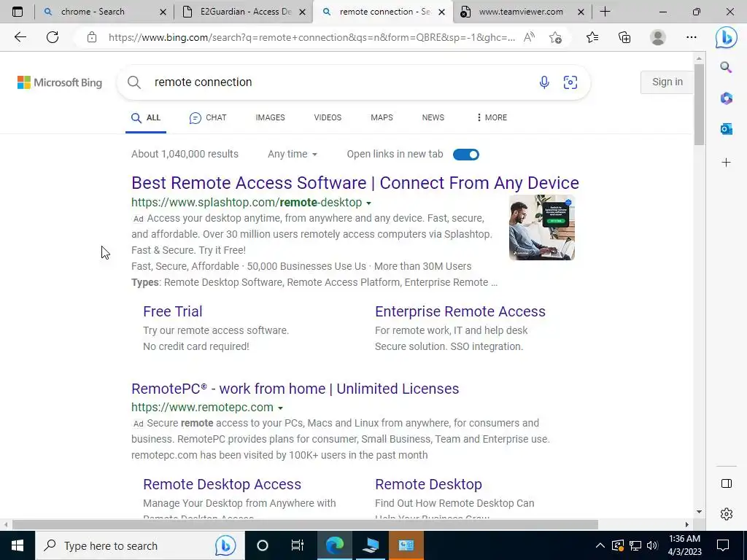The height and width of the screenshot is (560, 747).
Task: Open Bing chat sidebar button
Action: click(726, 37)
